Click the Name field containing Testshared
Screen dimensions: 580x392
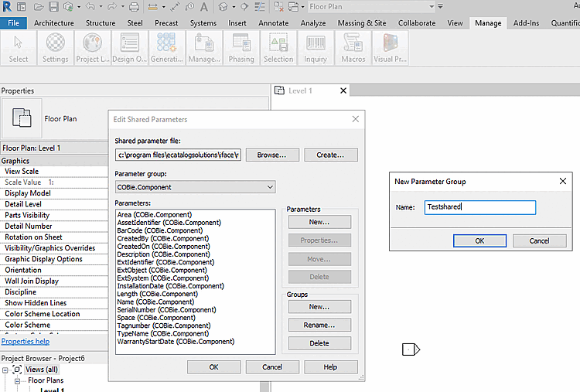tap(479, 207)
